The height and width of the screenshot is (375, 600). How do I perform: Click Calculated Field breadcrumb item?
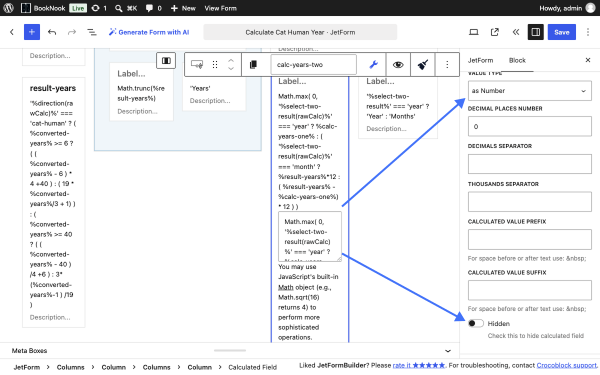point(253,367)
